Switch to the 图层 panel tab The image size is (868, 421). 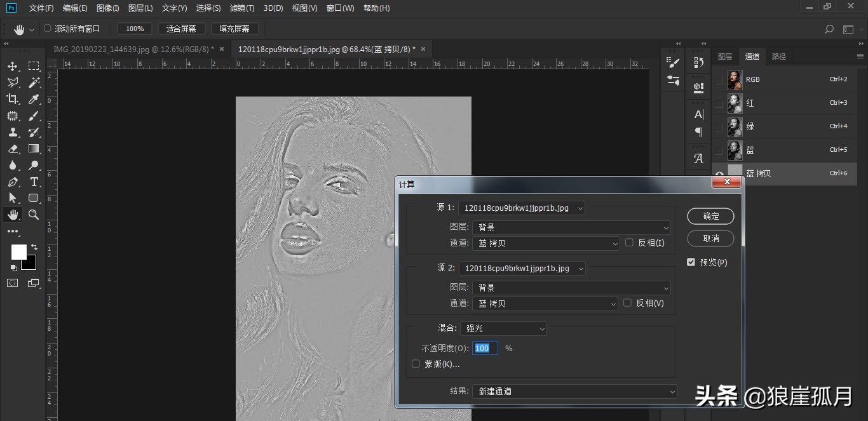[725, 57]
